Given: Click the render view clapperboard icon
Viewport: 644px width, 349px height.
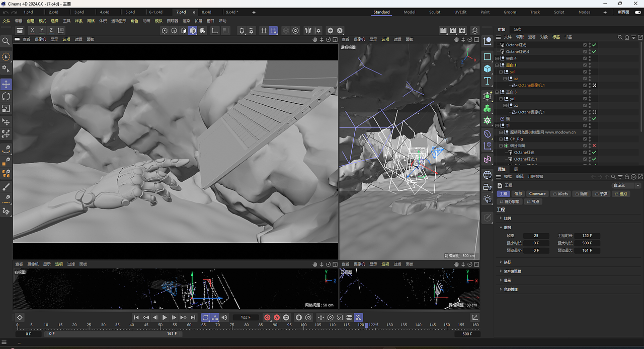Looking at the screenshot, I should 443,31.
